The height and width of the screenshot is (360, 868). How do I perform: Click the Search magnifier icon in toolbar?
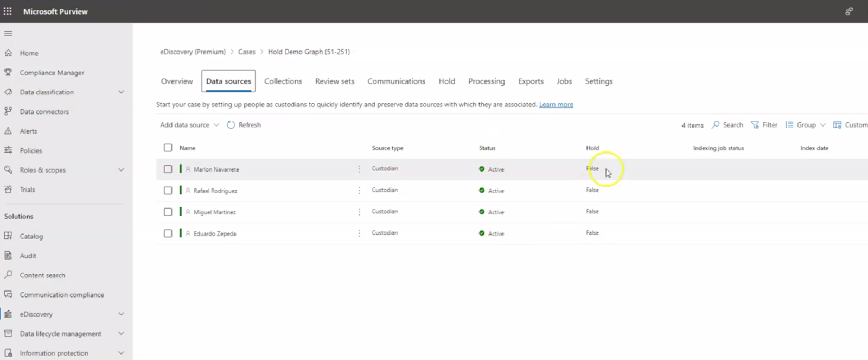[x=716, y=124]
